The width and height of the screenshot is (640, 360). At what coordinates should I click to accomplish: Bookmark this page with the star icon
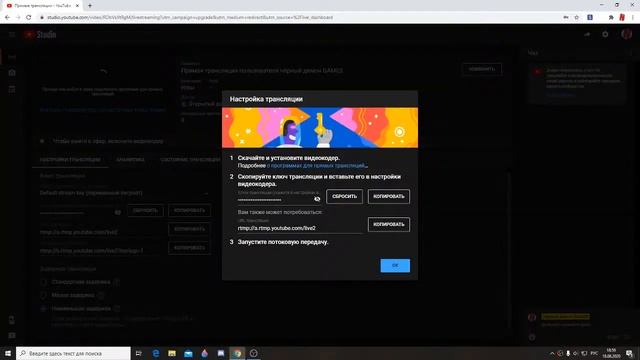tap(576, 18)
